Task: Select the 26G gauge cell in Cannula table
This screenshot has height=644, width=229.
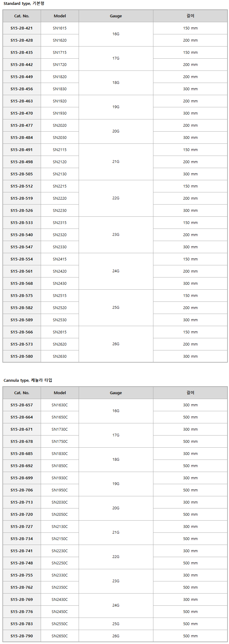Action: pyautogui.click(x=116, y=636)
